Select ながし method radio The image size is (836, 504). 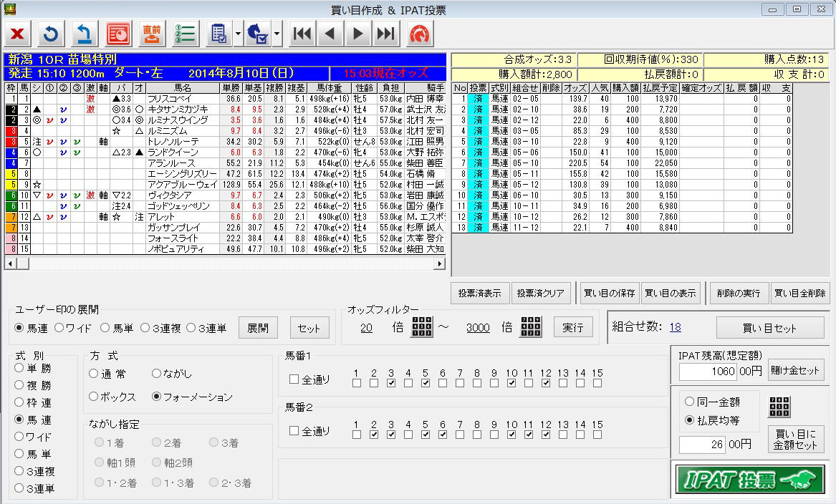(172, 374)
